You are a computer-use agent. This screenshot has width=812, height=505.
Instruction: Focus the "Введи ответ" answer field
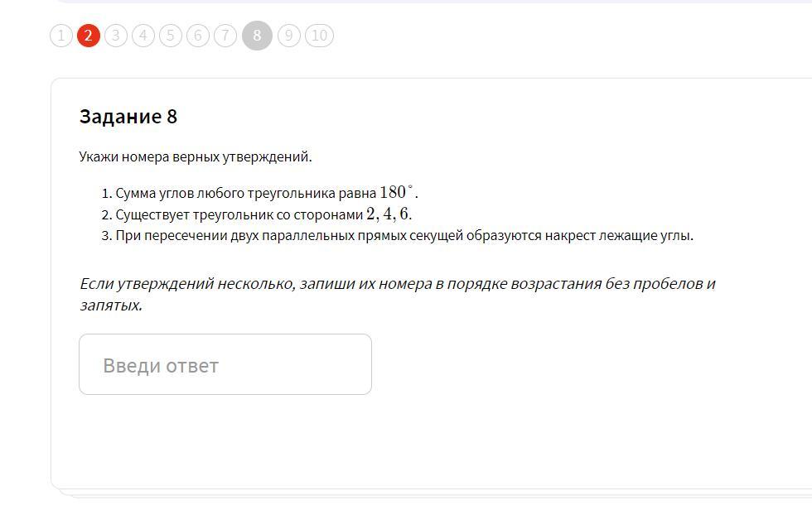(225, 364)
